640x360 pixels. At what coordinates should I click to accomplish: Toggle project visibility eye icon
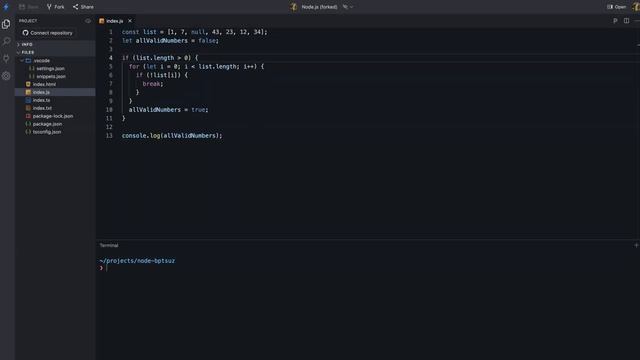88,21
